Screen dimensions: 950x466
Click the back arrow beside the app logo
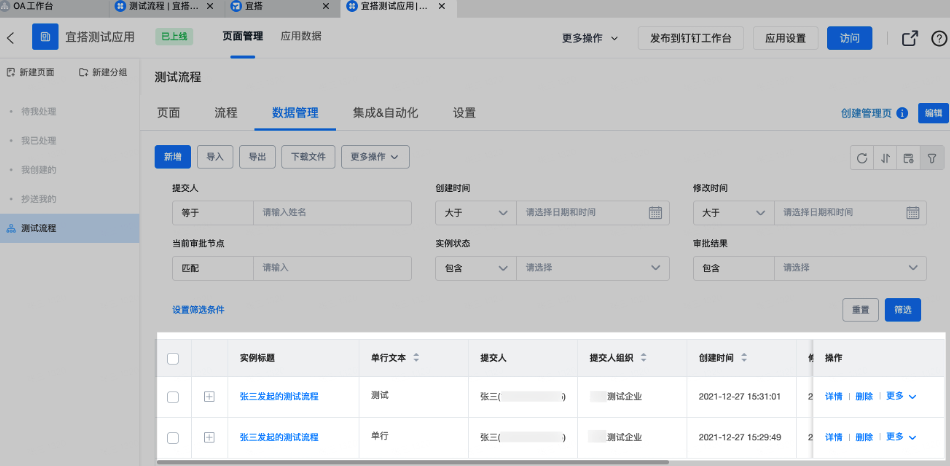coord(10,38)
